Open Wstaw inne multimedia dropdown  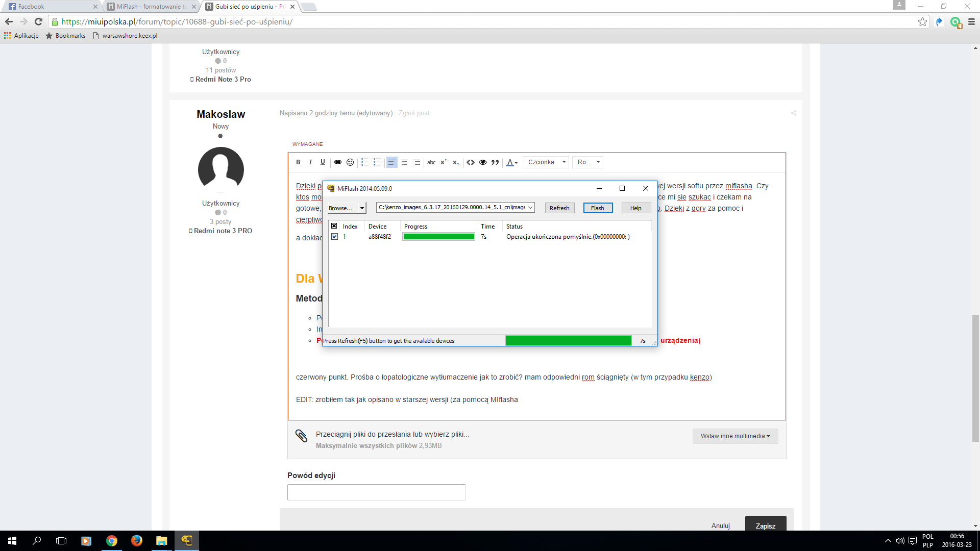pos(735,436)
